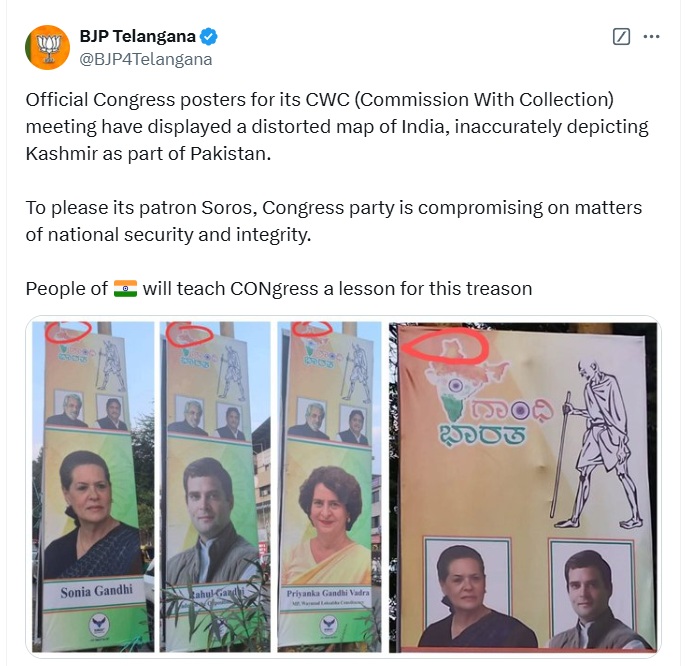
Task: Click the sentence mentioning patron Soros
Action: [334, 221]
